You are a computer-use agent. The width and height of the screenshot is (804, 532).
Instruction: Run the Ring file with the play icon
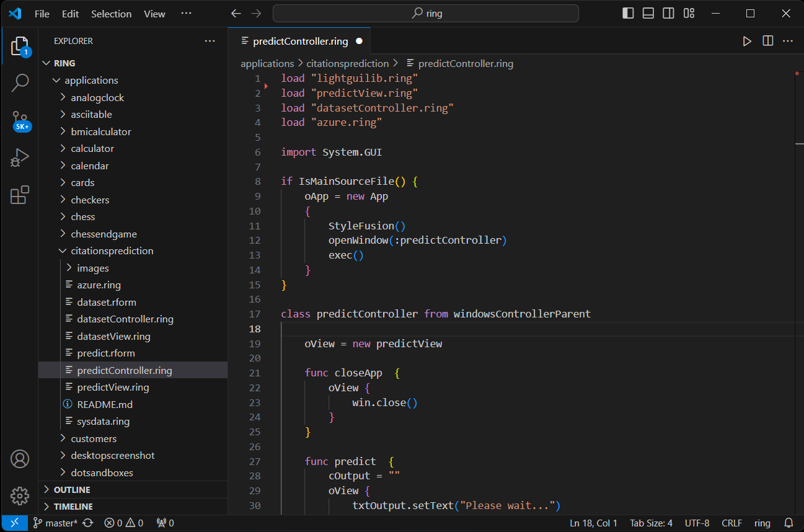point(747,41)
